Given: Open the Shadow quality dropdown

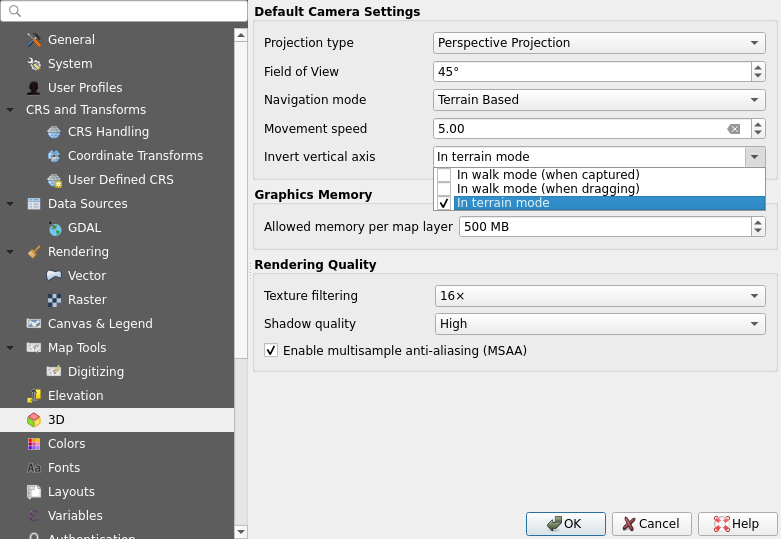Looking at the screenshot, I should point(600,324).
